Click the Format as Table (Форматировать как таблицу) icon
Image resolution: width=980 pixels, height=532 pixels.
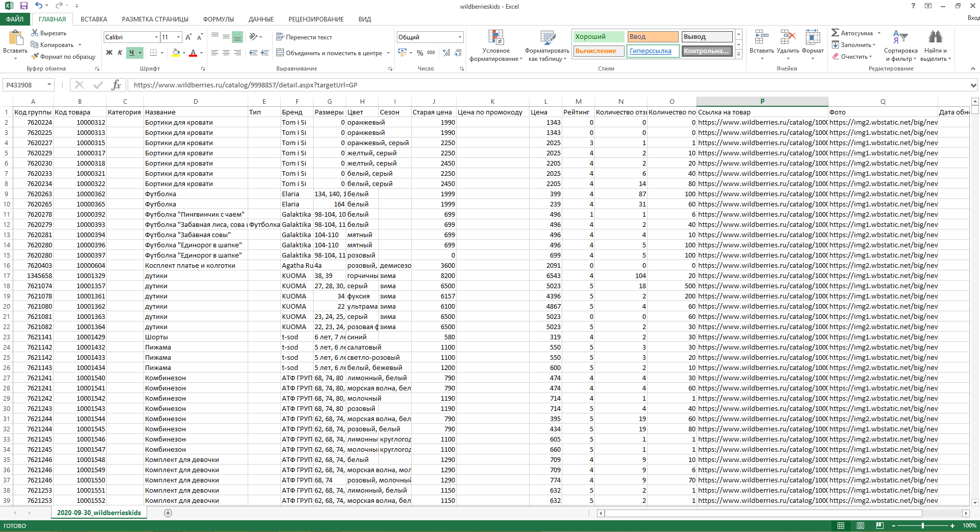point(547,38)
